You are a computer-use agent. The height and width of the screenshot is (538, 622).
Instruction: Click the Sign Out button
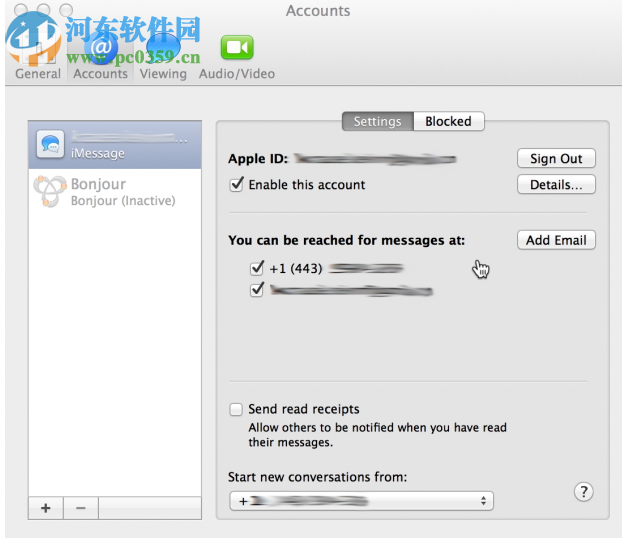pos(556,158)
